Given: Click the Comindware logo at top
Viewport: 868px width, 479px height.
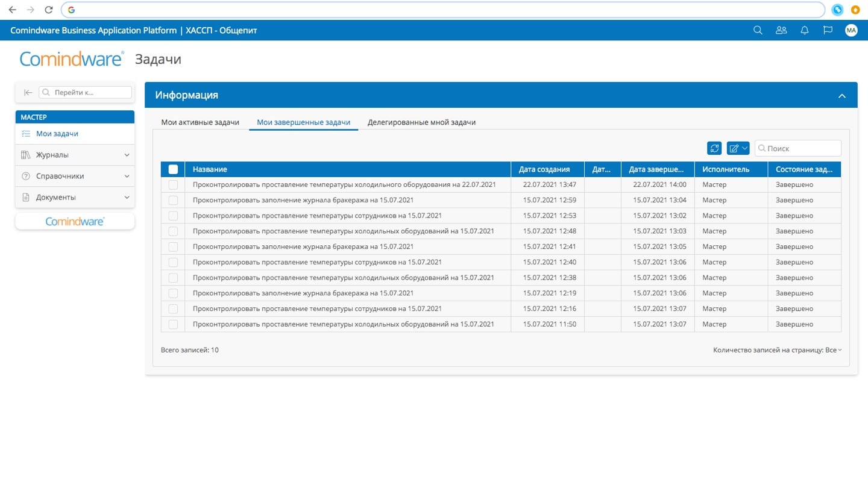Looking at the screenshot, I should point(72,59).
